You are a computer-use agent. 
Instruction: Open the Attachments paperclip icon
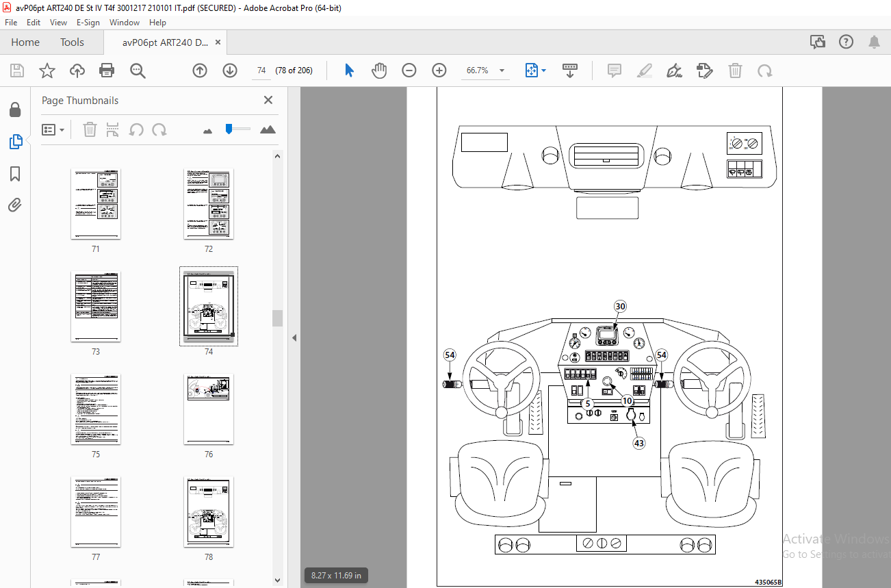15,205
